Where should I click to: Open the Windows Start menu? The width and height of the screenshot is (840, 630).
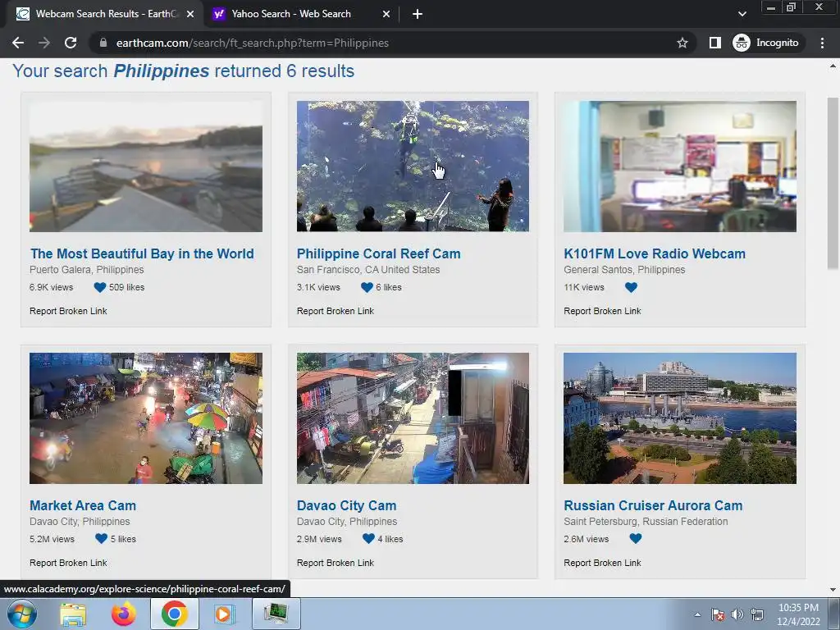pyautogui.click(x=21, y=614)
